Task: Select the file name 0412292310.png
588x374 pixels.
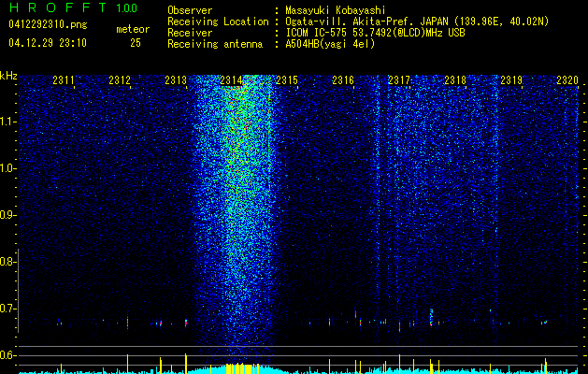Action: 48,25
